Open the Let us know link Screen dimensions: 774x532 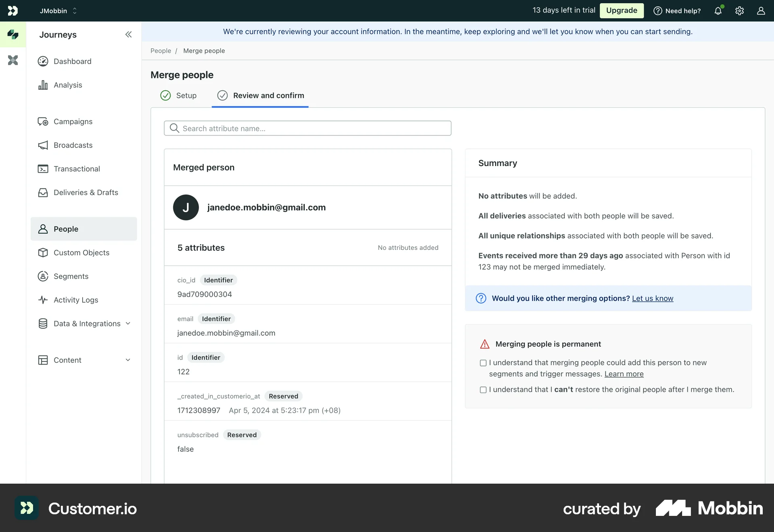652,298
